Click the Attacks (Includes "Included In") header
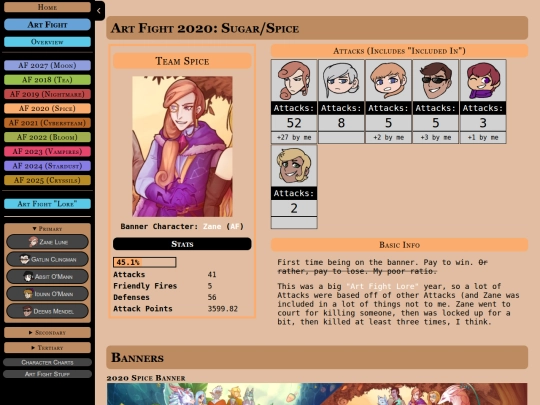 coord(399,51)
